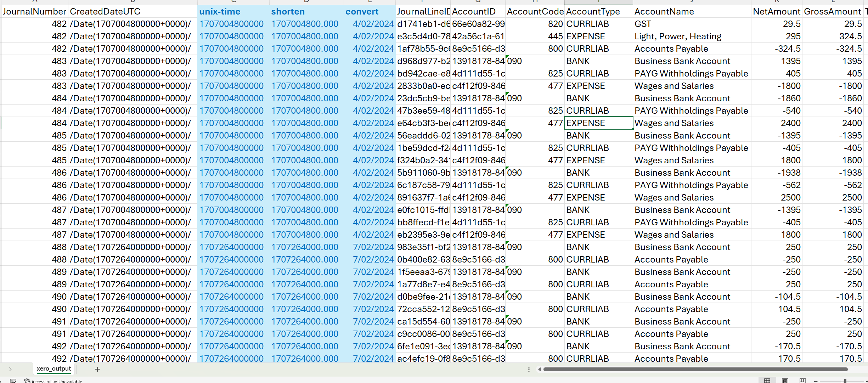Screen dimensions: 868x383
Task: Switch to Page Layout view icon
Action: [785, 381]
